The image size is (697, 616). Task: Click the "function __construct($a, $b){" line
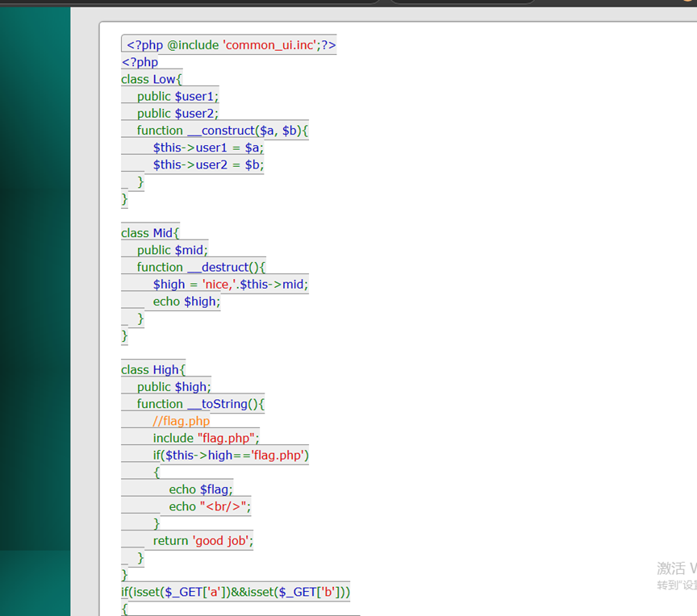tap(223, 131)
